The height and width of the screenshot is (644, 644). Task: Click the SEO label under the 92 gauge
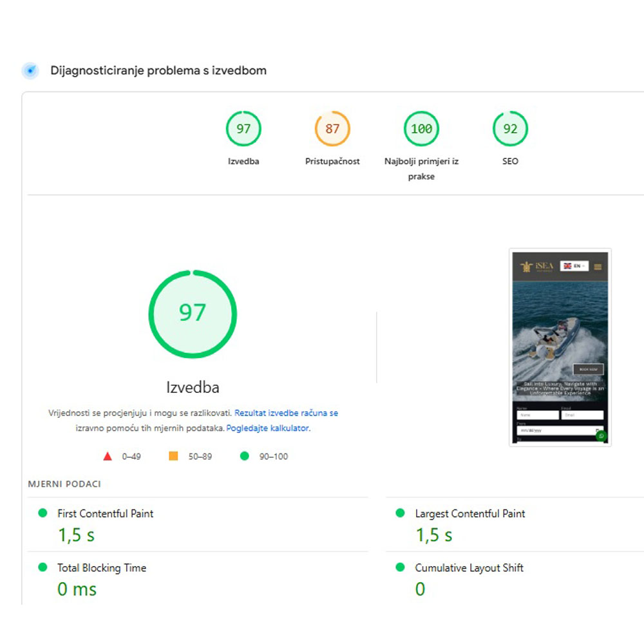510,162
